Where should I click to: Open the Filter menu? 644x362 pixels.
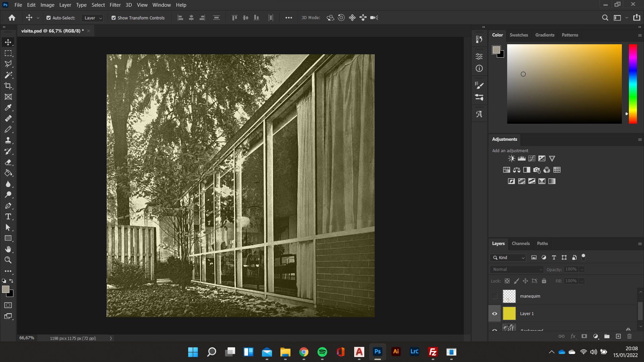[x=115, y=5]
